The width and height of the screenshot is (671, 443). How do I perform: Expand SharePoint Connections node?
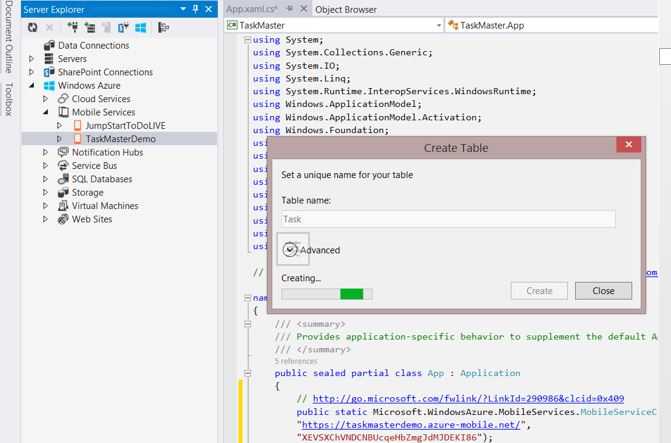pyautogui.click(x=31, y=72)
